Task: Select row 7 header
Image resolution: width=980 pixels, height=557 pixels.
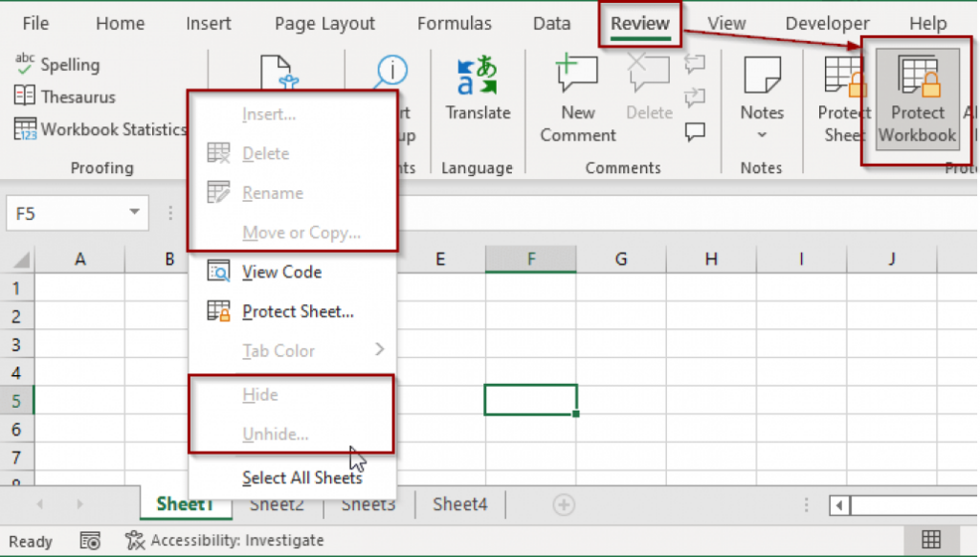Action: tap(17, 457)
